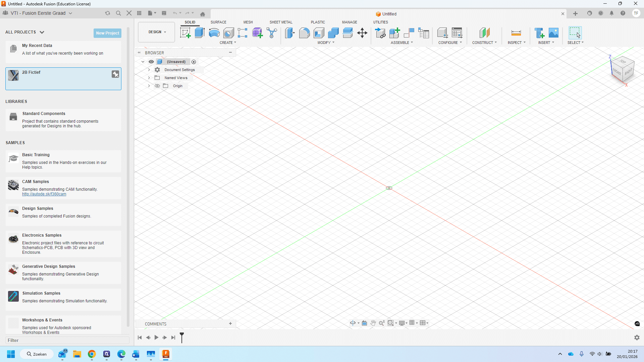Select the Revolve tool icon
Viewport: 644px width, 362px height.
tap(214, 33)
